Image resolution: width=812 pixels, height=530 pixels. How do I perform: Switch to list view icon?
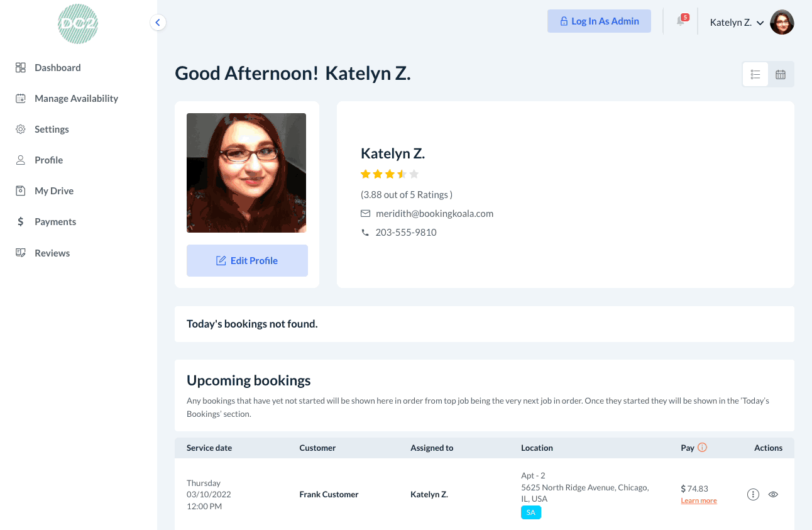pos(755,74)
